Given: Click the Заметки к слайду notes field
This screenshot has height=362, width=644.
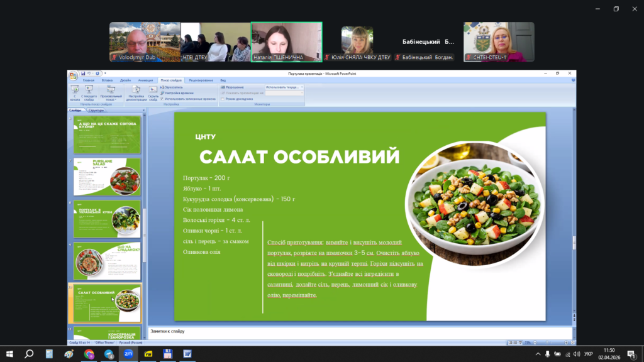Looking at the screenshot, I should [x=358, y=331].
